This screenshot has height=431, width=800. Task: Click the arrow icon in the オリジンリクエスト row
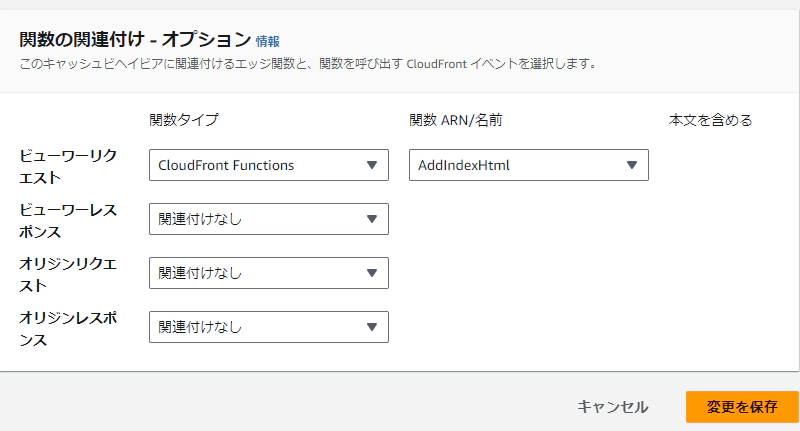click(372, 272)
